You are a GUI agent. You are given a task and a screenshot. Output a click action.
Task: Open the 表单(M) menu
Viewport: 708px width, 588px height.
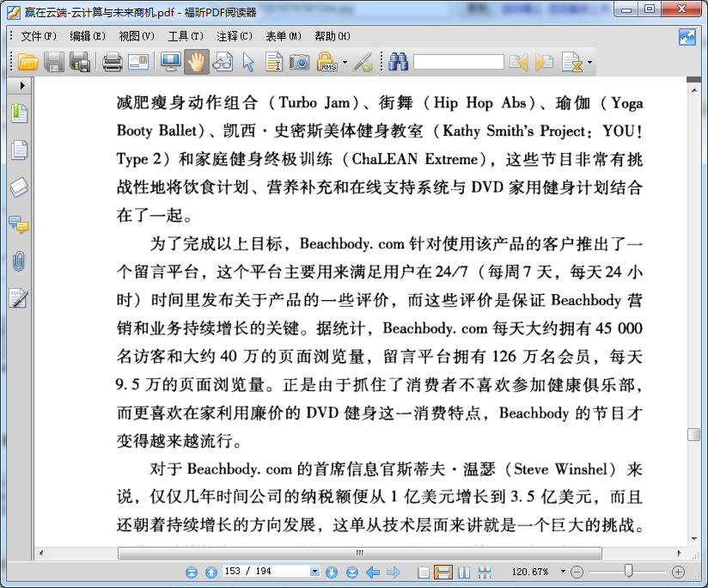click(x=283, y=36)
